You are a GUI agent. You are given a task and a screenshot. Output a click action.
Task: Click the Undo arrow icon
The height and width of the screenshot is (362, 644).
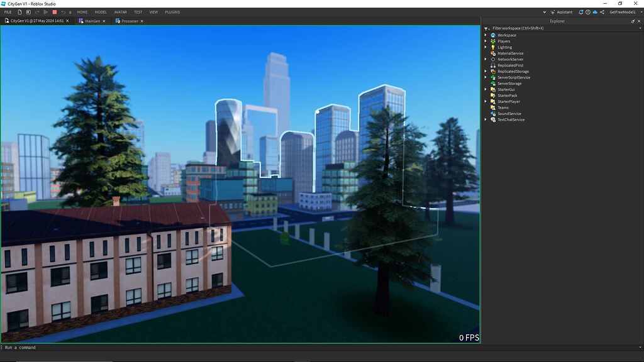tap(64, 12)
